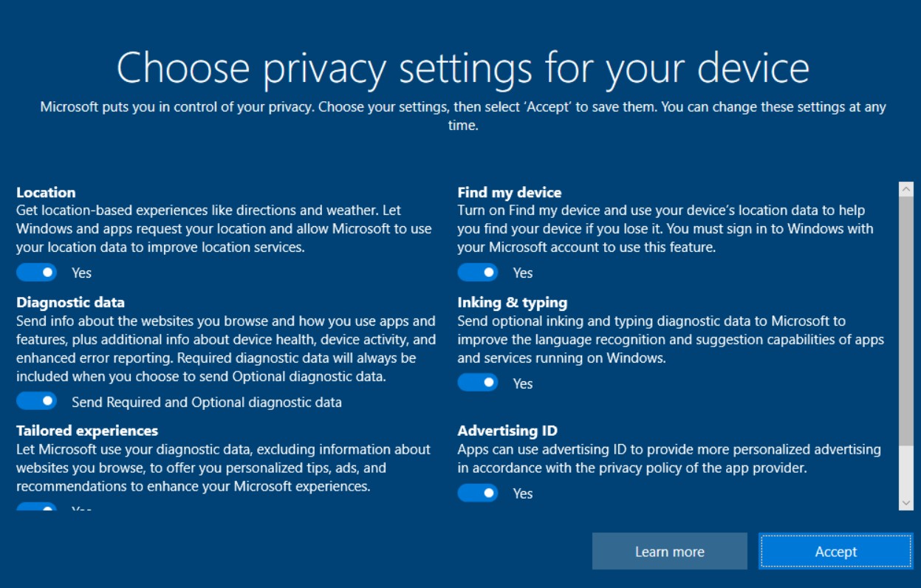Toggle the Diagnostic data switch
The image size is (921, 588).
pyautogui.click(x=36, y=401)
